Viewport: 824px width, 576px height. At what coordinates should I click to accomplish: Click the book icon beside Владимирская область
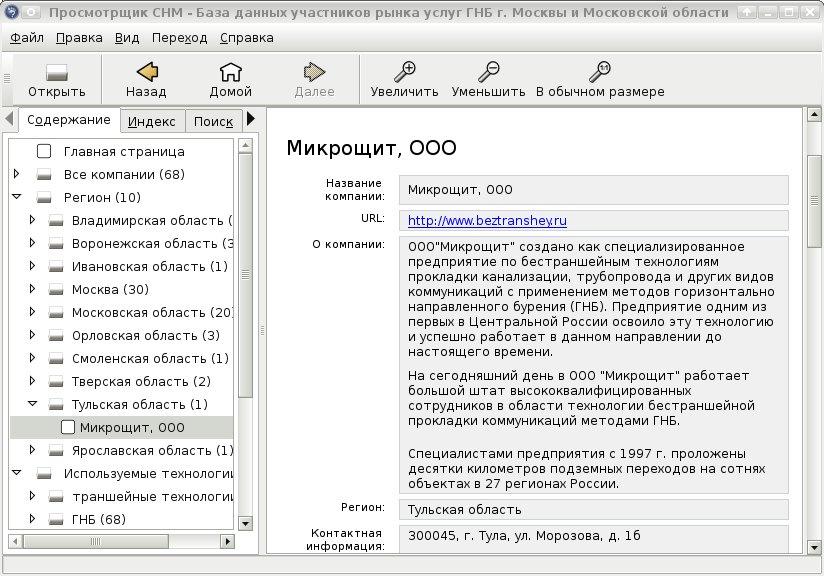click(x=56, y=221)
